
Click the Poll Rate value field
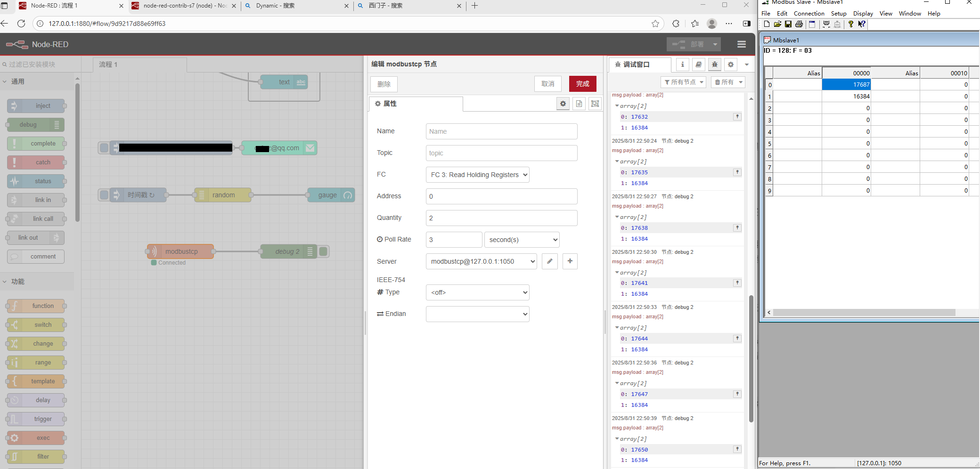click(x=454, y=240)
